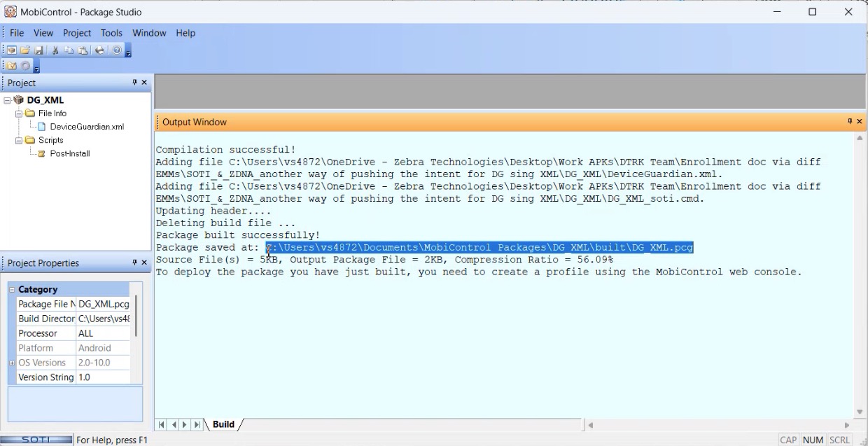Click the Build gear icon in second toolbar

click(26, 66)
